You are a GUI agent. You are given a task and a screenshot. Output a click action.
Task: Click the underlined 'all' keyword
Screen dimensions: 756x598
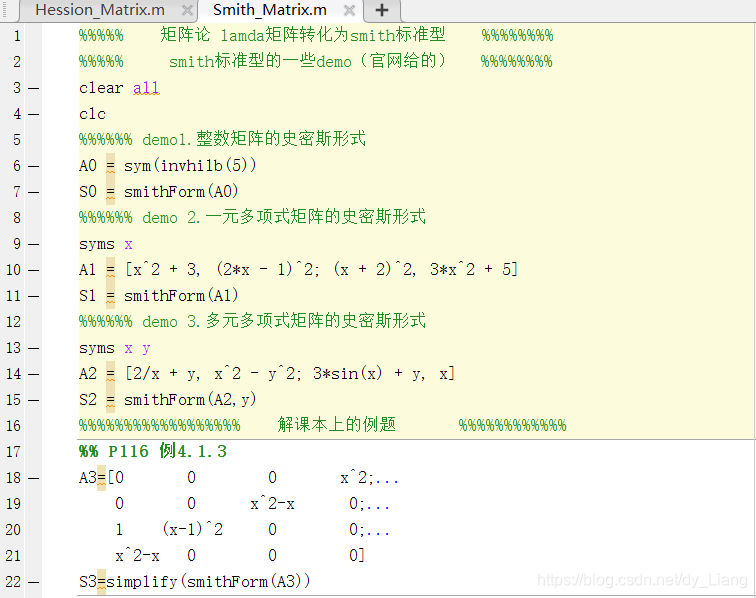pos(146,88)
